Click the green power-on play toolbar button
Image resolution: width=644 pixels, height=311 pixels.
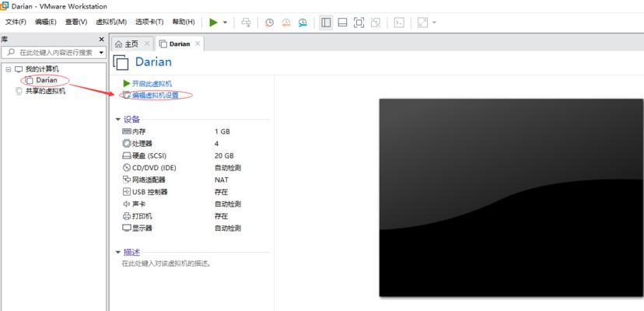pyautogui.click(x=213, y=23)
